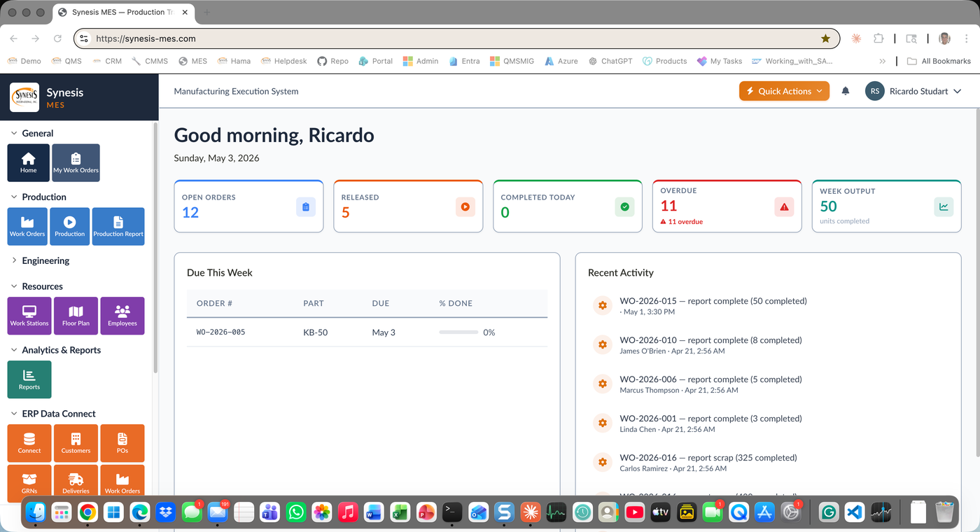Click the browser reload button
The image size is (980, 532).
pos(57,38)
